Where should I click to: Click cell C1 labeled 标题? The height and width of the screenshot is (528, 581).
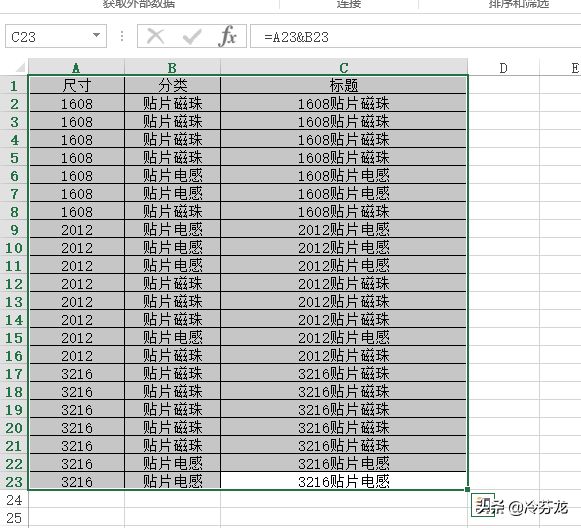pyautogui.click(x=344, y=85)
